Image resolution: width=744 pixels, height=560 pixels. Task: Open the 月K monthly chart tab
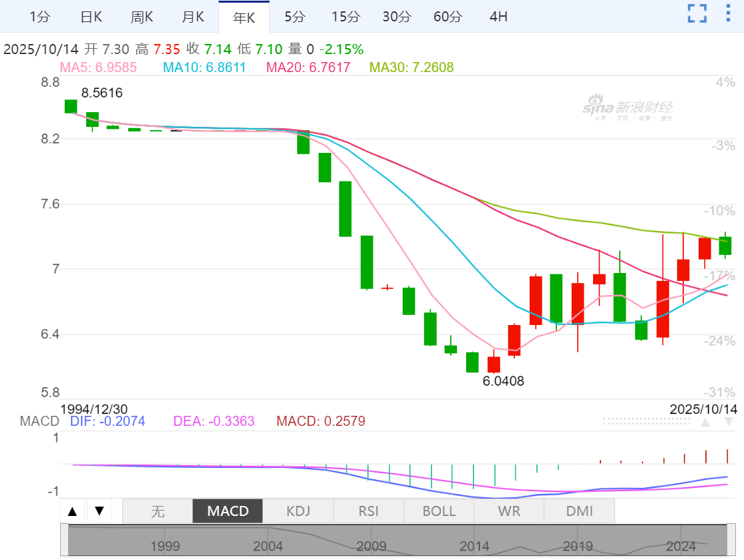click(x=193, y=17)
